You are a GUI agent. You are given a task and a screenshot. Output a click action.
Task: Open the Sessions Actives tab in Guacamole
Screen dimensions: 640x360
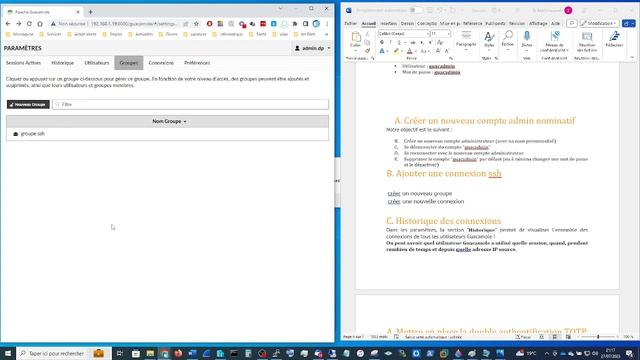pos(23,63)
